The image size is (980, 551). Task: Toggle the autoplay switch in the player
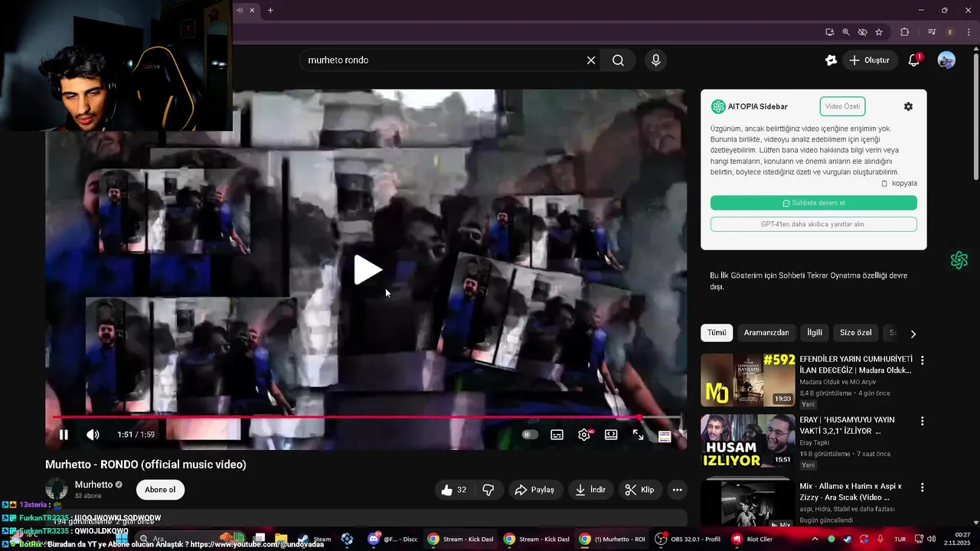529,435
